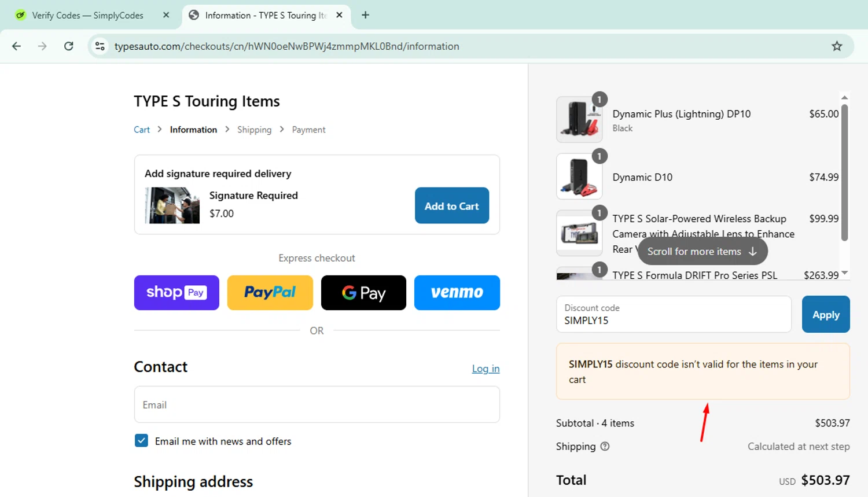868x497 pixels.
Task: Focus the Email input field
Action: click(x=317, y=404)
